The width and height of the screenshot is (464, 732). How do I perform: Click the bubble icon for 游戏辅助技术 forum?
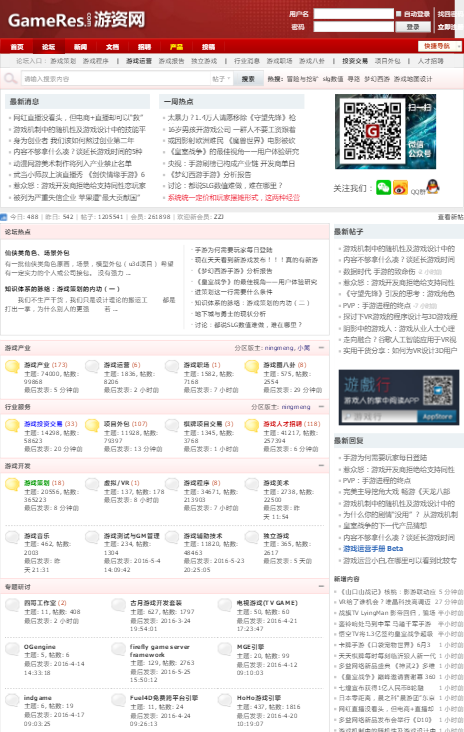coord(172,537)
